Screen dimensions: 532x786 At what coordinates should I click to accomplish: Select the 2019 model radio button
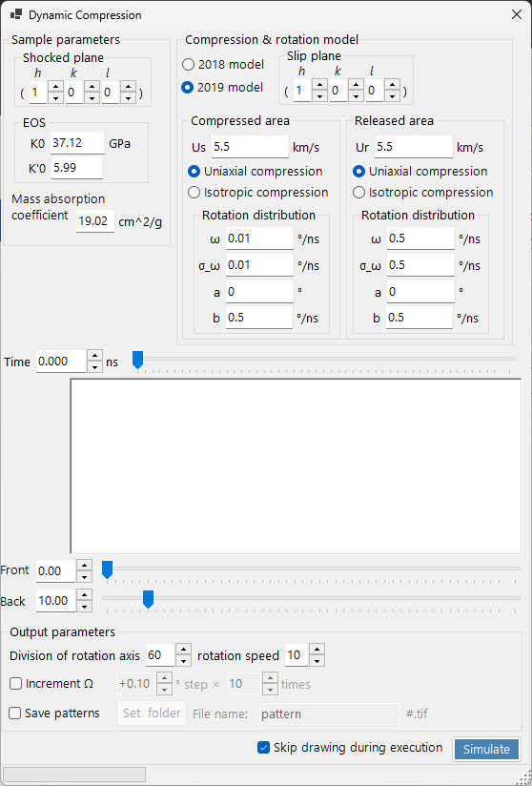click(x=188, y=87)
